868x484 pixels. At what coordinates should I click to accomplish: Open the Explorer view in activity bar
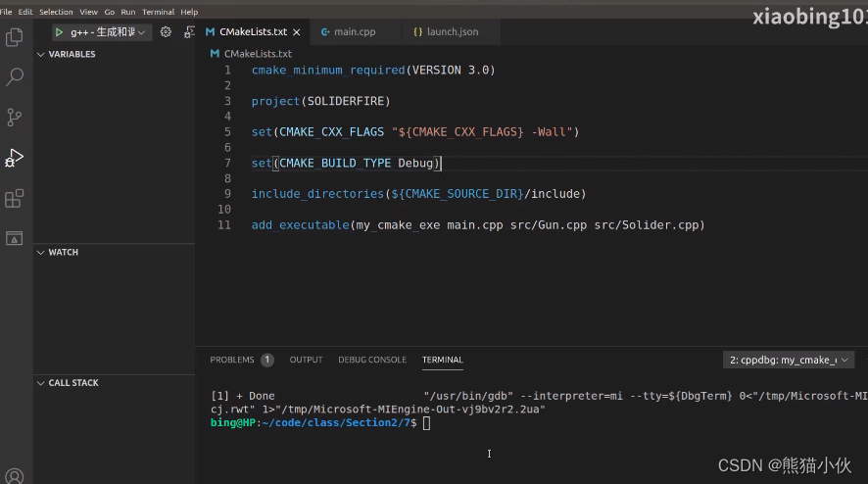pyautogui.click(x=15, y=37)
